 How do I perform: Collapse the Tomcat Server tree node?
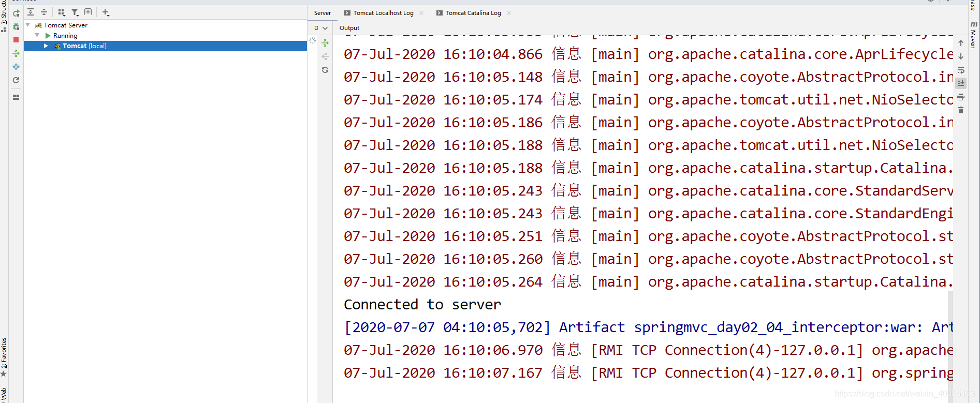28,25
